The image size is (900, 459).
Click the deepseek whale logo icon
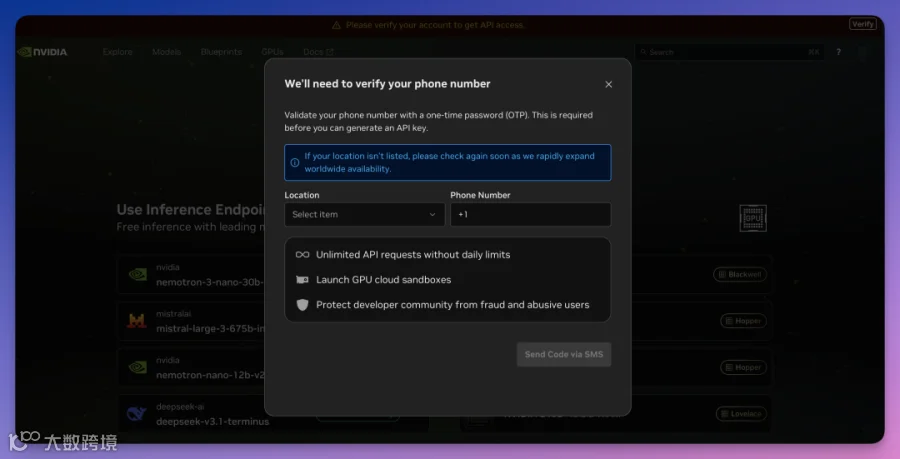[x=137, y=414]
